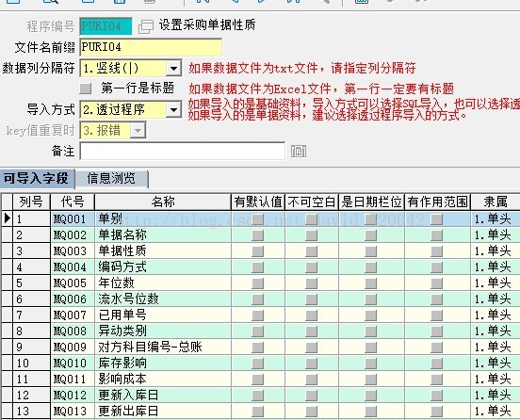The height and width of the screenshot is (420, 520).
Task: Check 有默认值 for row MQ001 单别
Action: (x=258, y=219)
